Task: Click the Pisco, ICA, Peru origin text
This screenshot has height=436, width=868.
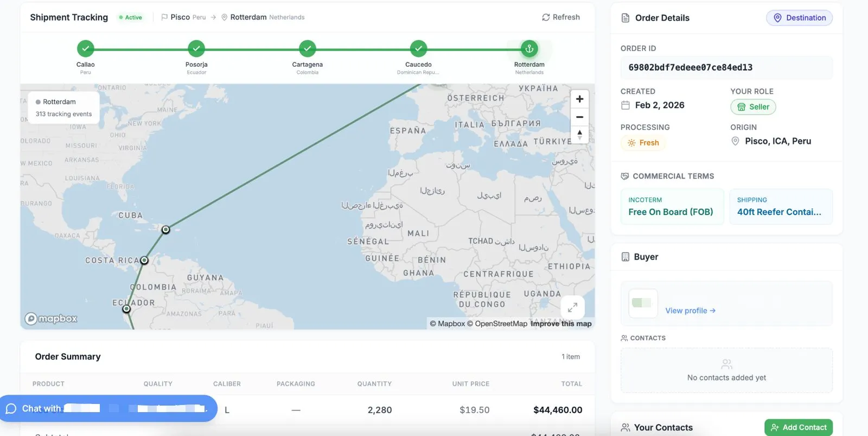Action: [778, 141]
